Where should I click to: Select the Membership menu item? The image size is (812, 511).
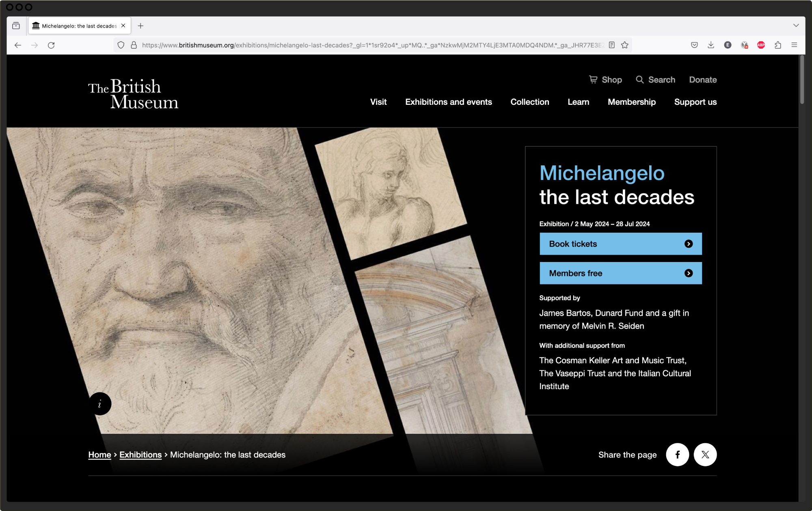pos(631,102)
